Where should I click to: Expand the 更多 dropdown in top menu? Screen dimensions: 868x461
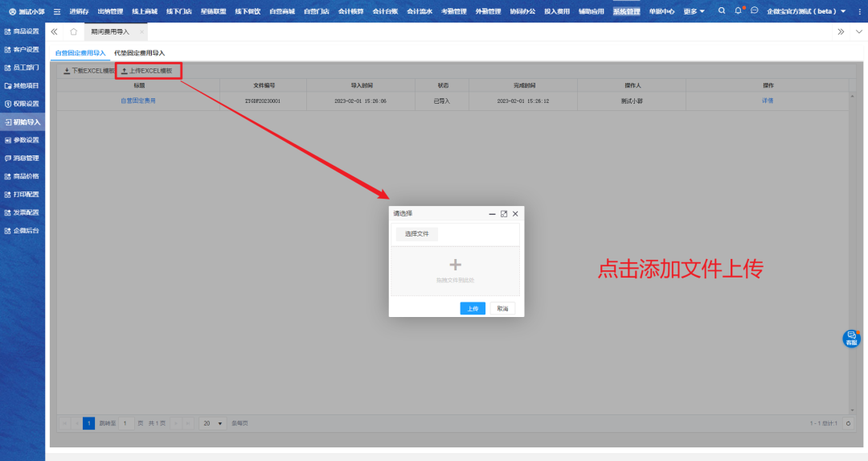click(694, 11)
